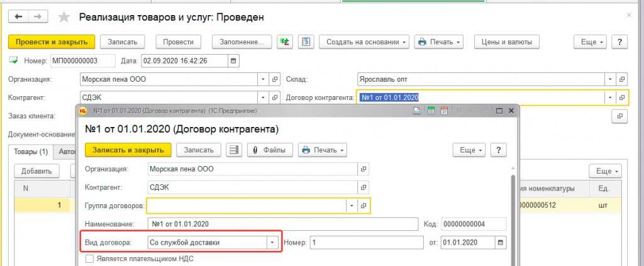Screen dimensions: 644x266
Task: Click the Наименование input field
Action: (x=282, y=224)
